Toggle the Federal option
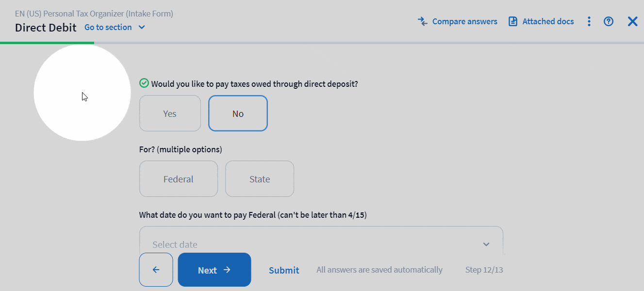Image resolution: width=644 pixels, height=291 pixels. coord(178,179)
